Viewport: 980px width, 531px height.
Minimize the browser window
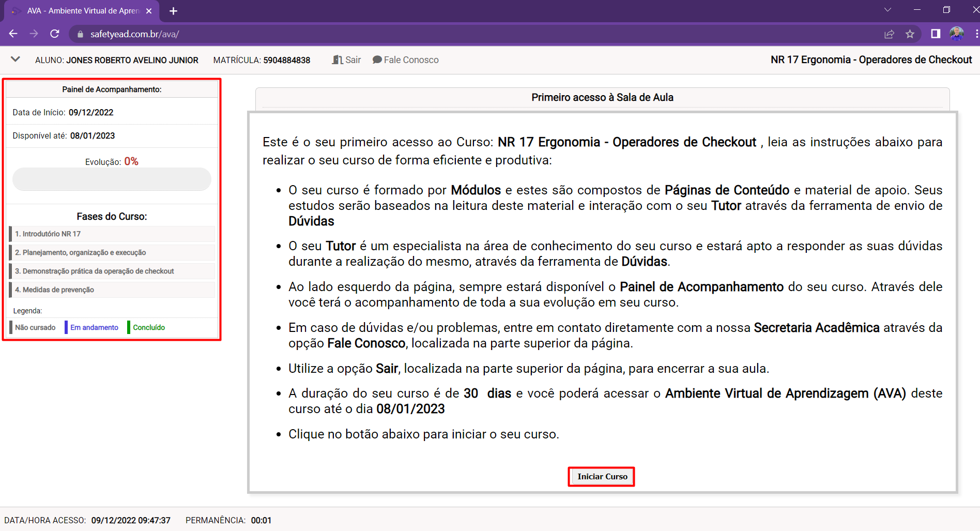point(917,10)
